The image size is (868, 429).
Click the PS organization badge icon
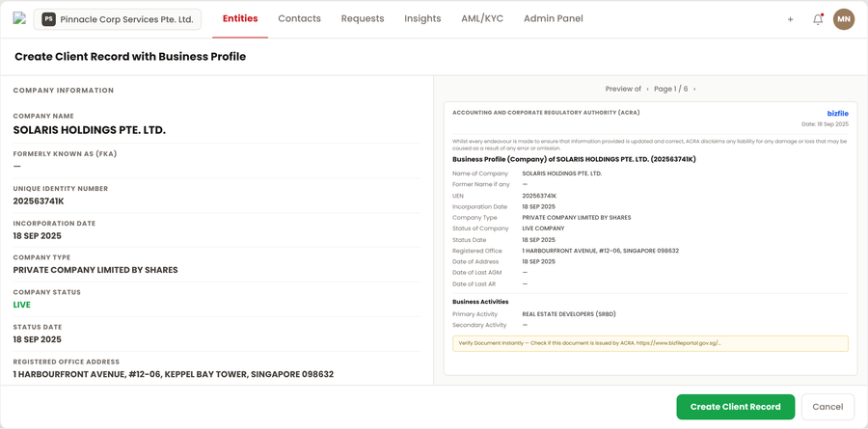coord(49,19)
